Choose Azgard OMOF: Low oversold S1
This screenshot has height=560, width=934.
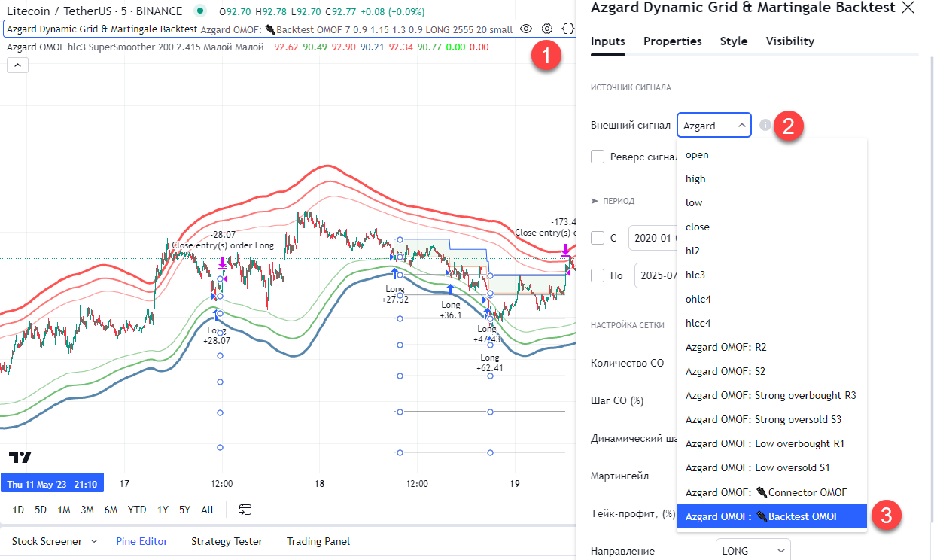click(x=772, y=467)
